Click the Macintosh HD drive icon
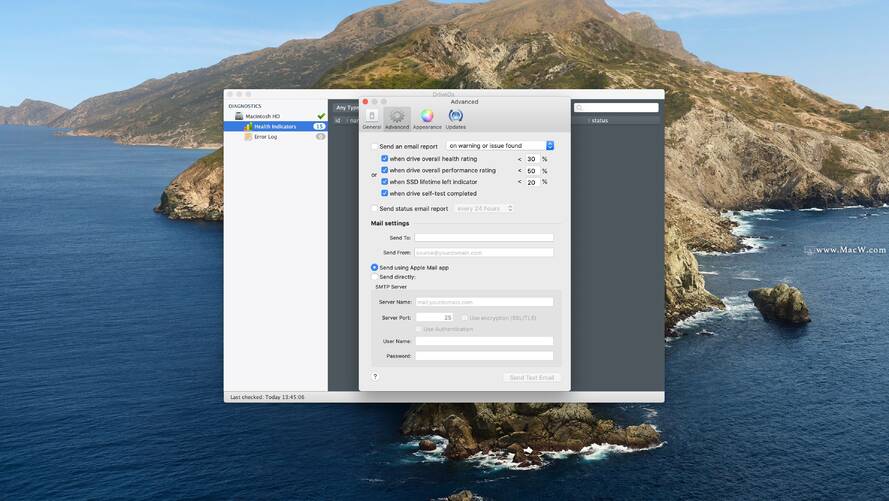This screenshot has width=889, height=501. [x=238, y=116]
